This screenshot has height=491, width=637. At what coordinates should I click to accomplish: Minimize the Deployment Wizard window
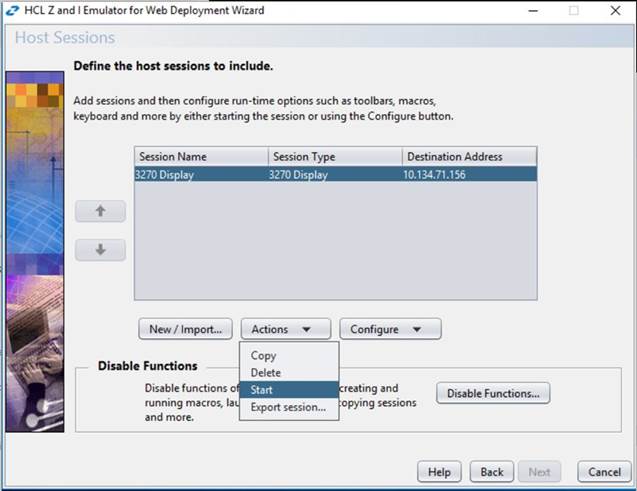[x=533, y=11]
